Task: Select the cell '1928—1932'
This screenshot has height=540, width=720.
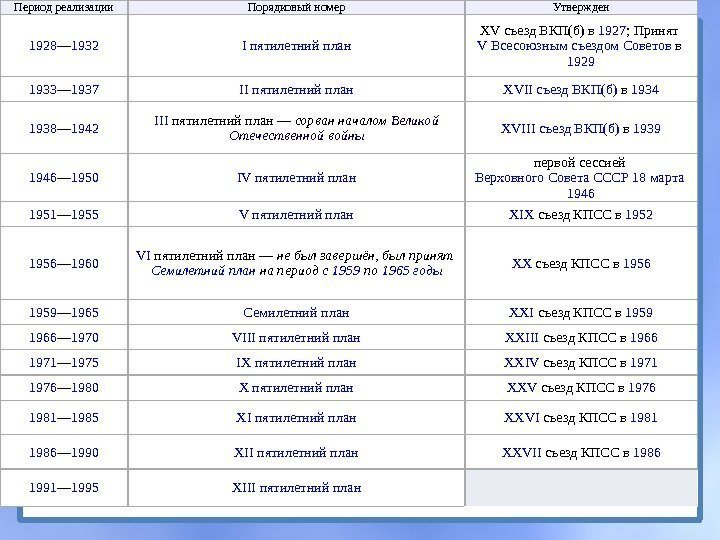Action: 64,46
